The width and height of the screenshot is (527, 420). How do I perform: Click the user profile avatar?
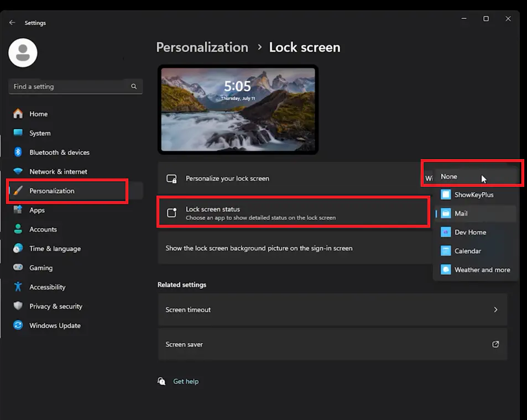coord(23,53)
